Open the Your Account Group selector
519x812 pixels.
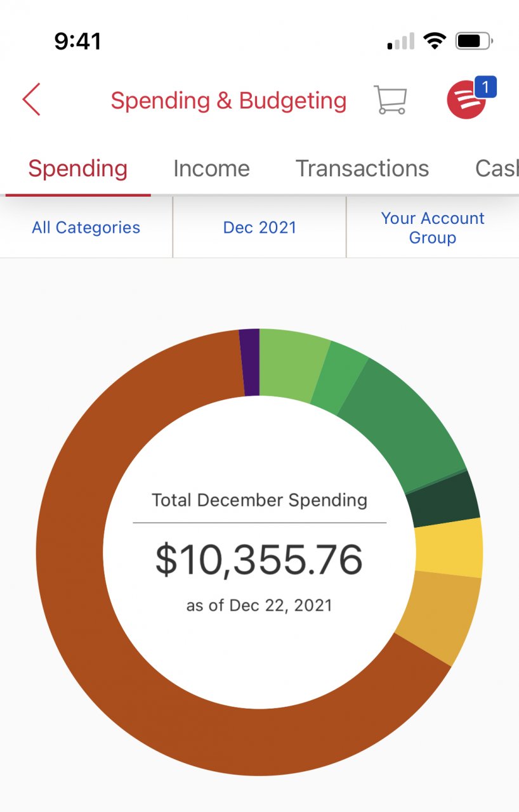pos(433,228)
